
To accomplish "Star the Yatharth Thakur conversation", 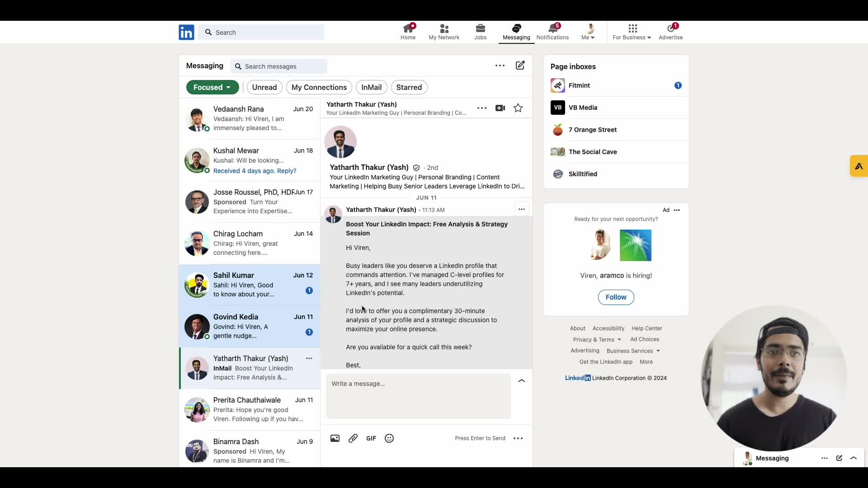I will [x=518, y=108].
